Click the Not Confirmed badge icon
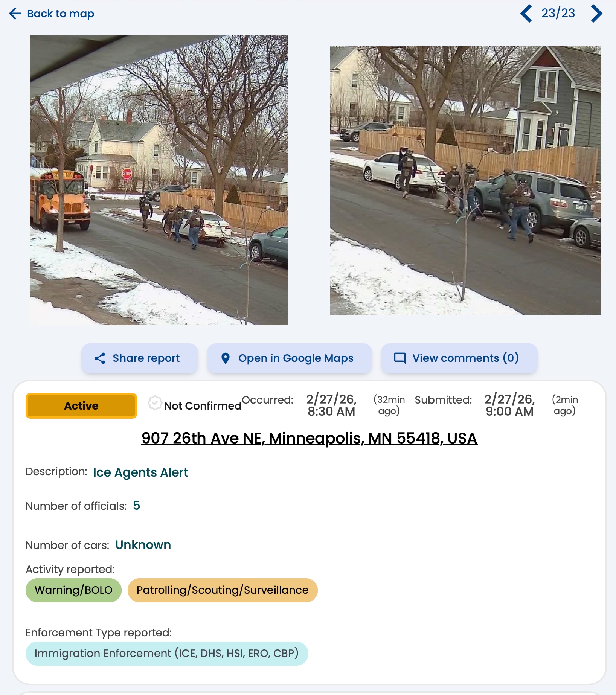Image resolution: width=616 pixels, height=695 pixels. pos(155,403)
